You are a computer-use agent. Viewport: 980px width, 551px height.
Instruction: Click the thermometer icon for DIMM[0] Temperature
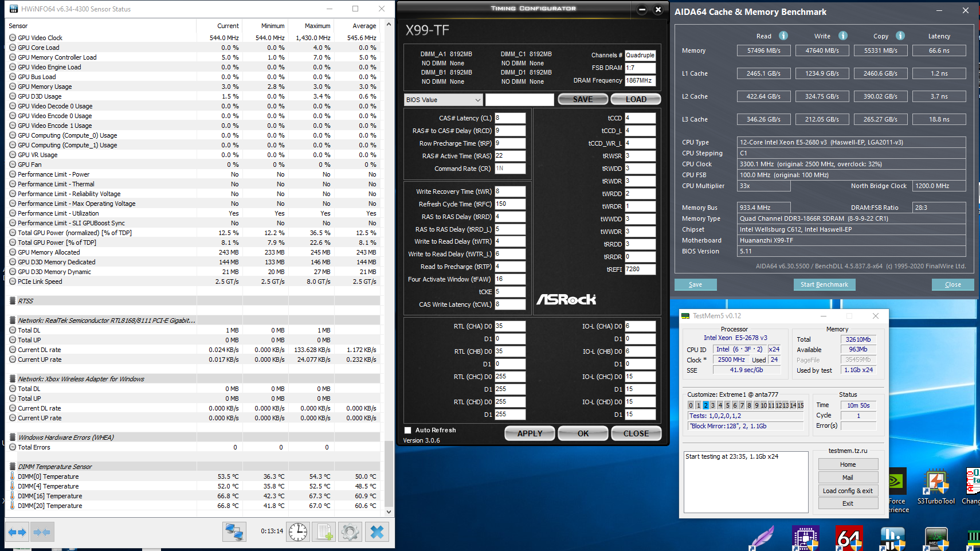[x=13, y=476]
